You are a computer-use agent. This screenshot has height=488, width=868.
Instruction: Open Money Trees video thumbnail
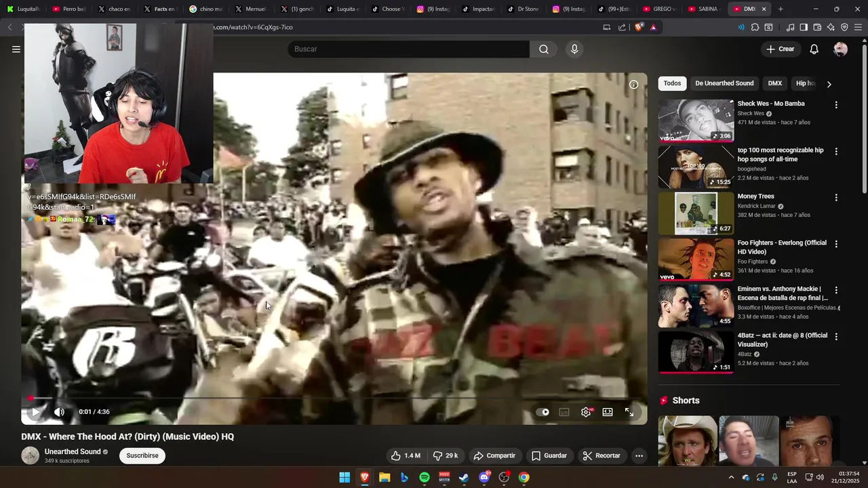pos(696,213)
